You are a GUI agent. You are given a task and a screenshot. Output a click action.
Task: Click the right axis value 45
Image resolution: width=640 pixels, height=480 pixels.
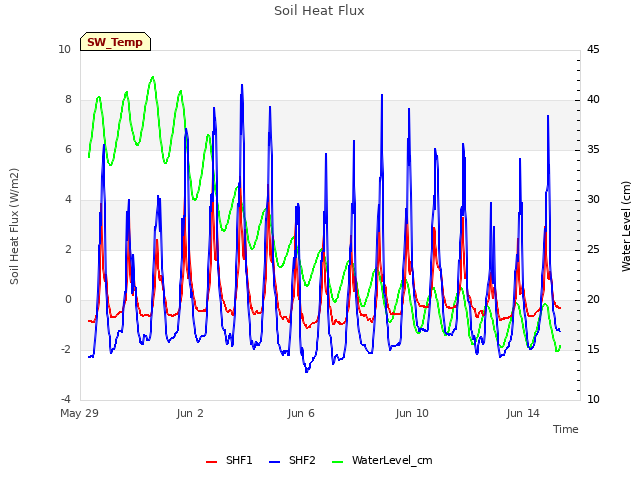pos(593,50)
